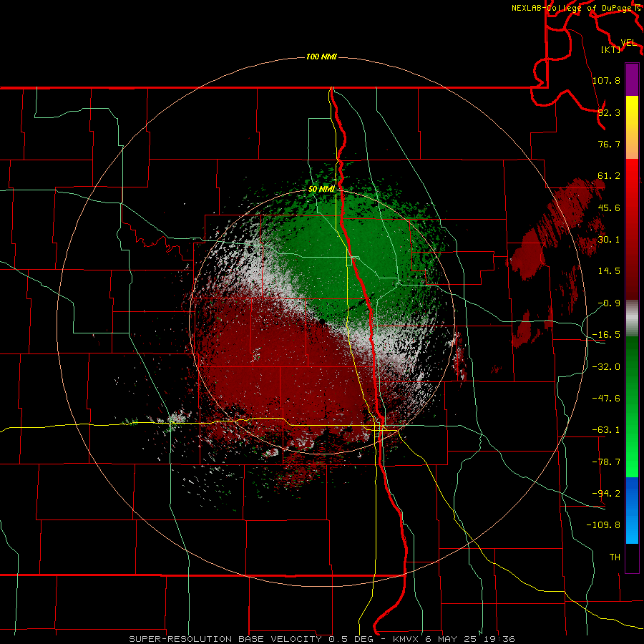Viewport: 644px width, 644px height.
Task: Click the 'TH' label on the color scale
Action: coord(615,557)
